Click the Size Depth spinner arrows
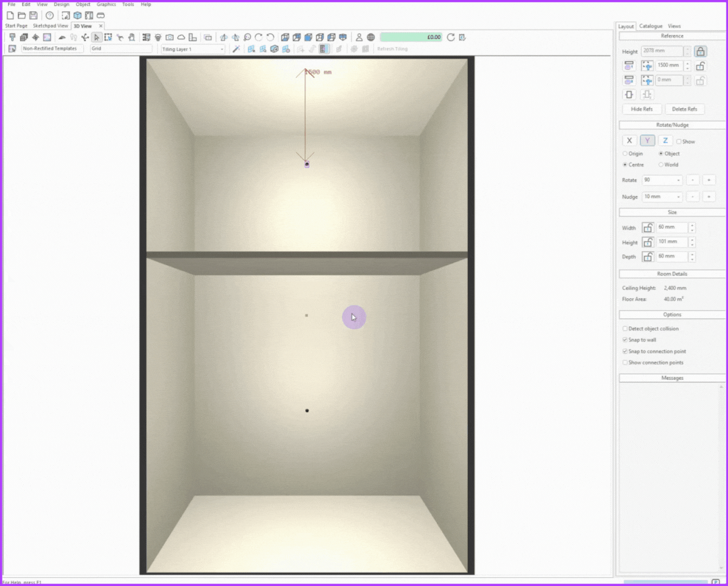 tap(692, 257)
